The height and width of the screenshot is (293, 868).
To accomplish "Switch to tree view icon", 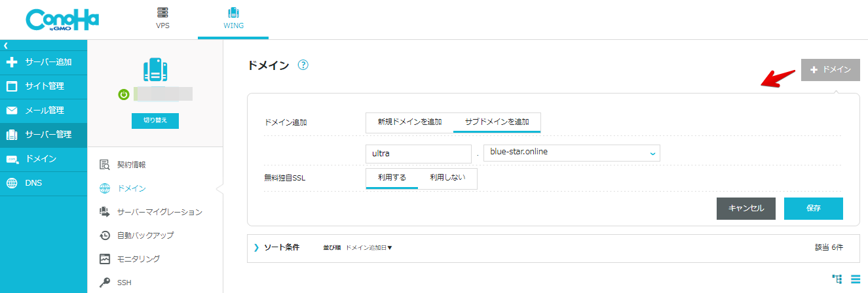I will click(x=837, y=279).
